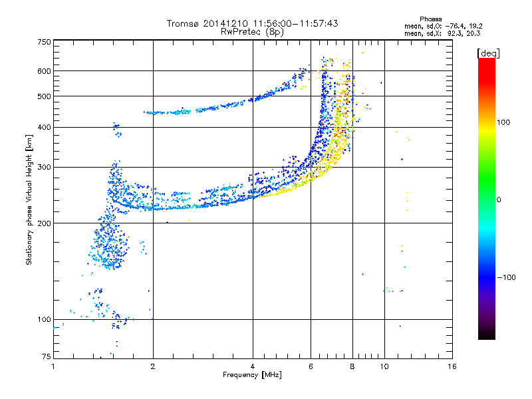The height and width of the screenshot is (399, 532).
Task: Click the colorbar label '100'
Action: tap(503, 122)
